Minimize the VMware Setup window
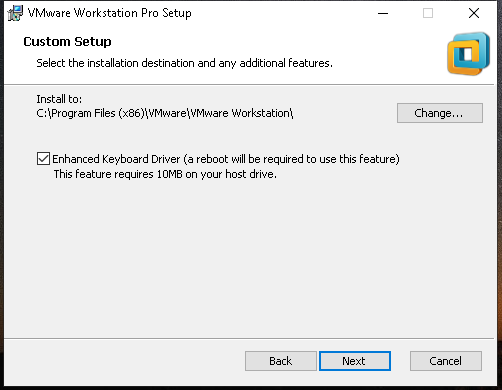This screenshot has height=390, width=502. click(383, 13)
